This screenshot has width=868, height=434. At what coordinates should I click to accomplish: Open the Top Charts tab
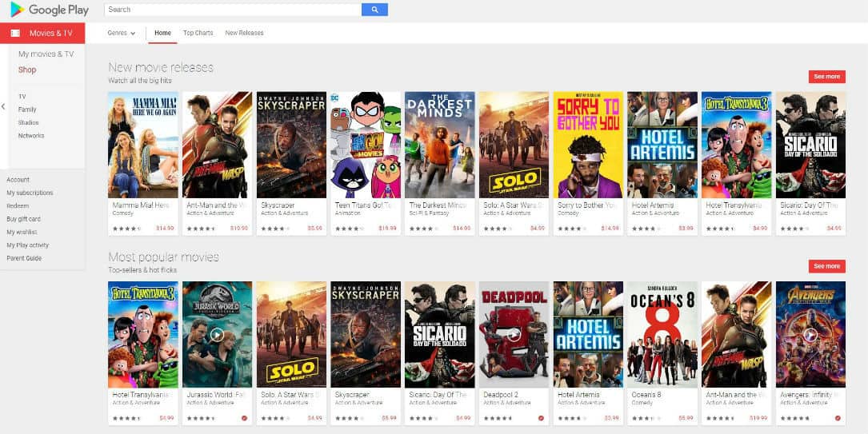[198, 34]
